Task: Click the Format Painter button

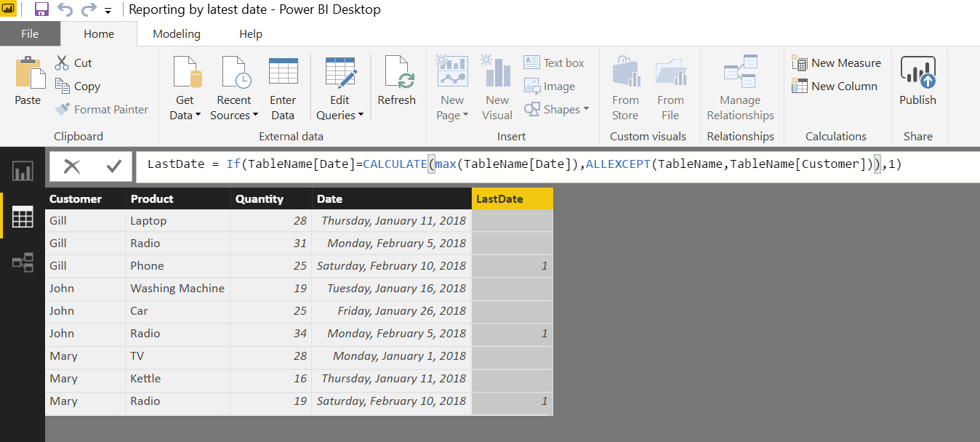Action: (102, 110)
